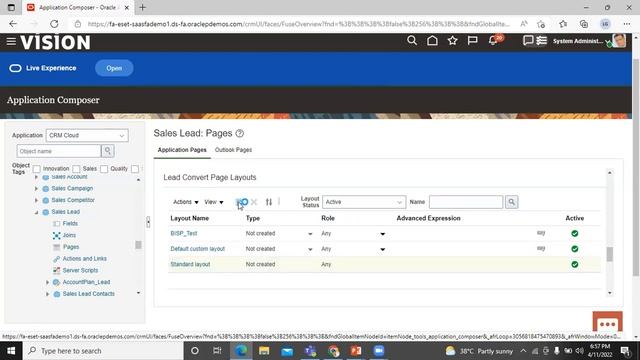Open the Default custom layout link
640x360 pixels.
pyautogui.click(x=198, y=249)
